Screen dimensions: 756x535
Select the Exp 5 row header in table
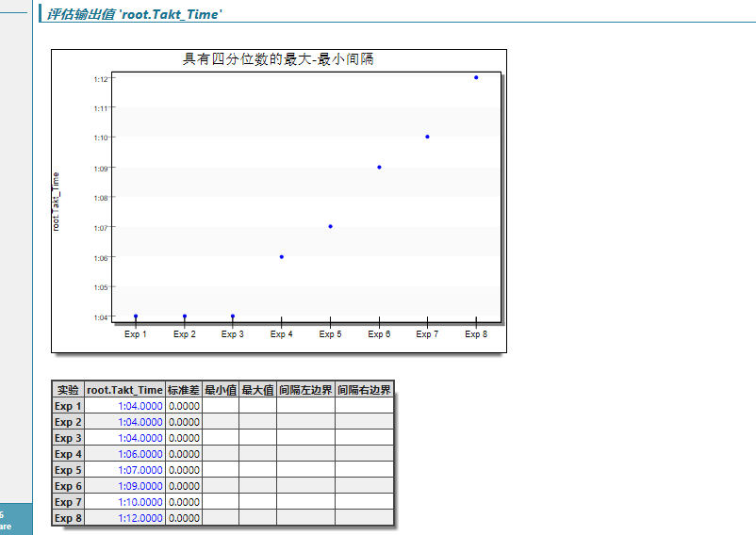point(68,470)
